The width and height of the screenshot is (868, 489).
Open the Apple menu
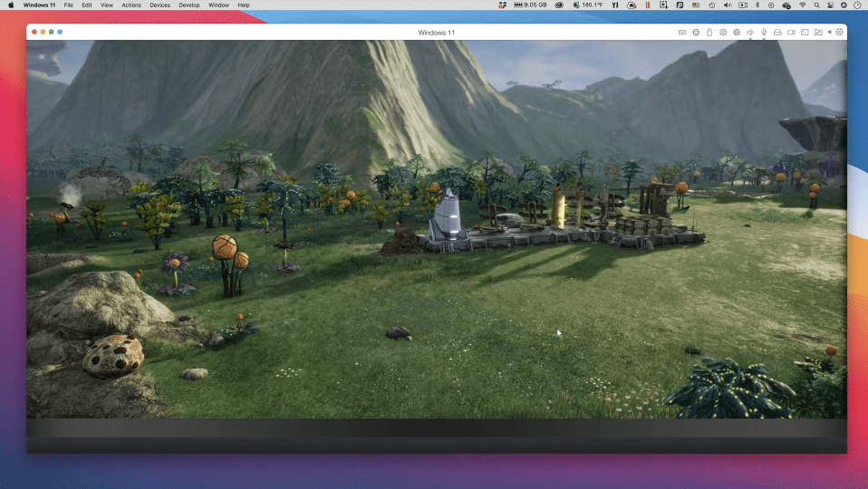[11, 5]
